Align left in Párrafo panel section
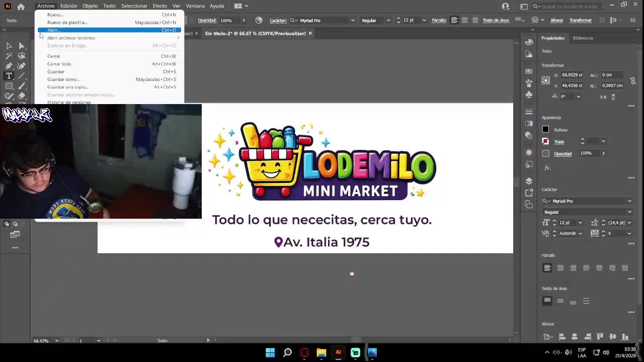644x362 pixels. pyautogui.click(x=547, y=268)
